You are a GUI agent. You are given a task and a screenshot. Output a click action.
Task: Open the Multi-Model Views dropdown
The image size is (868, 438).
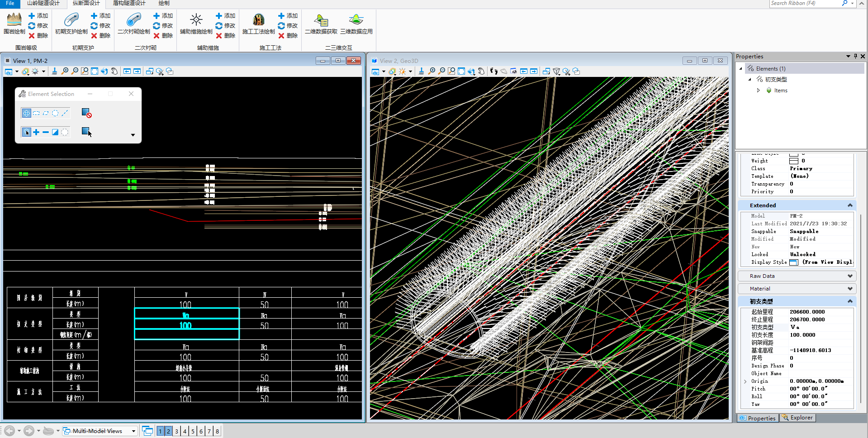pyautogui.click(x=133, y=431)
